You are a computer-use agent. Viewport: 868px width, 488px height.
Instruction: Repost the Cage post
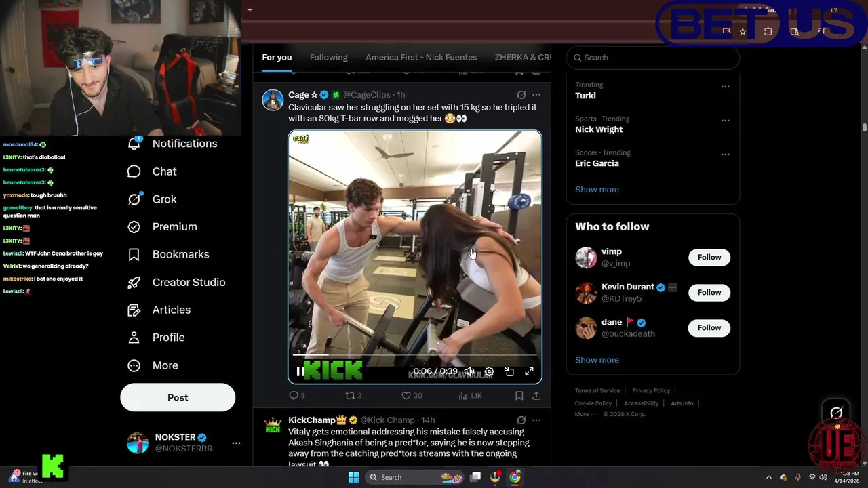[353, 396]
